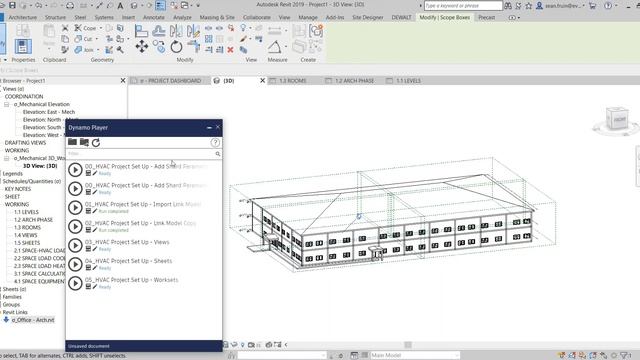Image resolution: width=640 pixels, height=360 pixels.
Task: Select Elevation: East - Mech in browser
Action: 49,112
